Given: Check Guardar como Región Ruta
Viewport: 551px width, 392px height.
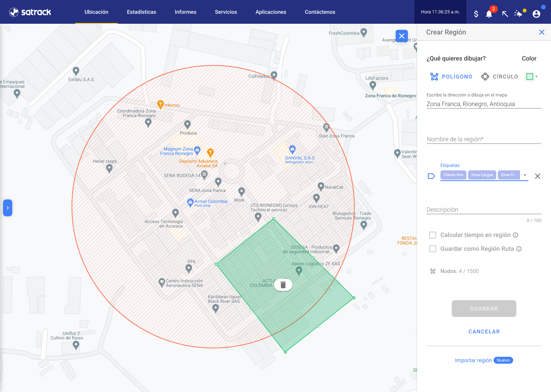Looking at the screenshot, I should (433, 249).
